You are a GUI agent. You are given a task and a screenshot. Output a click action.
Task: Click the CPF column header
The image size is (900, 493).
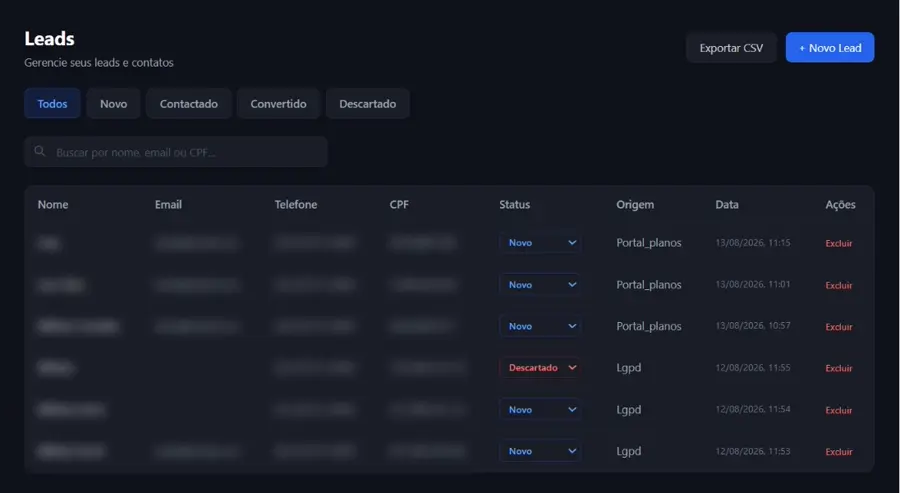click(399, 204)
